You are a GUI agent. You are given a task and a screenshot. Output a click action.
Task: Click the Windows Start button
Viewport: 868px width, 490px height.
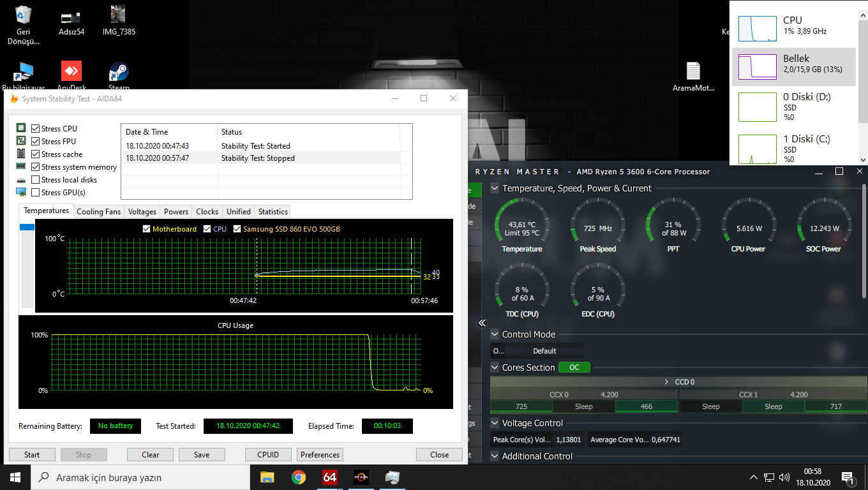coord(15,477)
